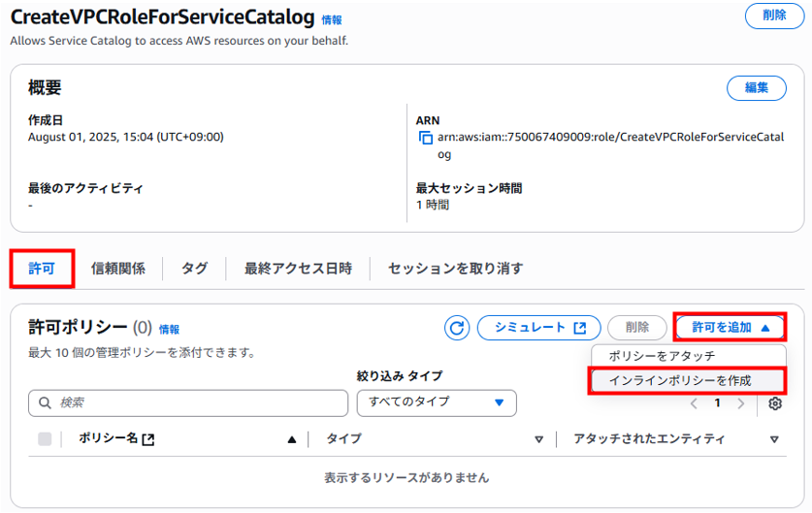
Task: Open the 許可 tab
Action: (x=42, y=269)
